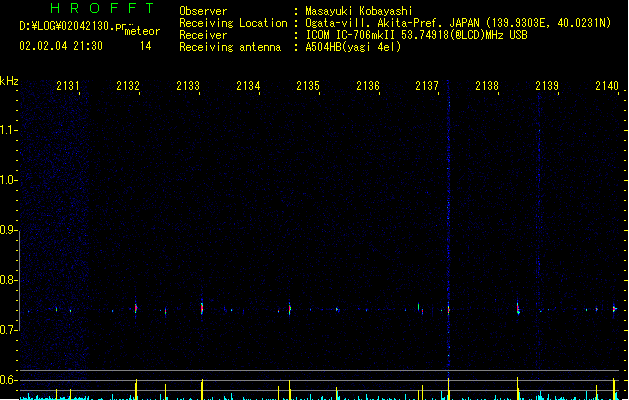This screenshot has height=400, width=629.
Task: Click the meteor echo below 2133
Action: [x=202, y=308]
